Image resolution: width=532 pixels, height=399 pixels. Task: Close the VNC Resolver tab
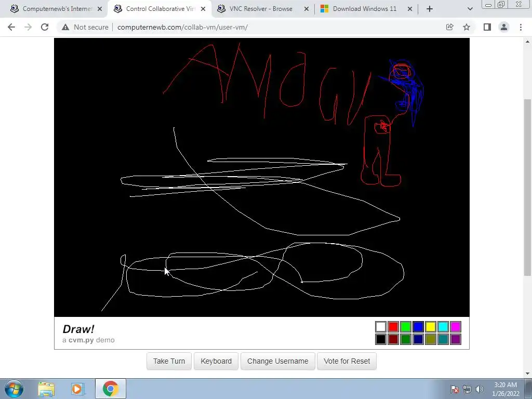coord(307,9)
